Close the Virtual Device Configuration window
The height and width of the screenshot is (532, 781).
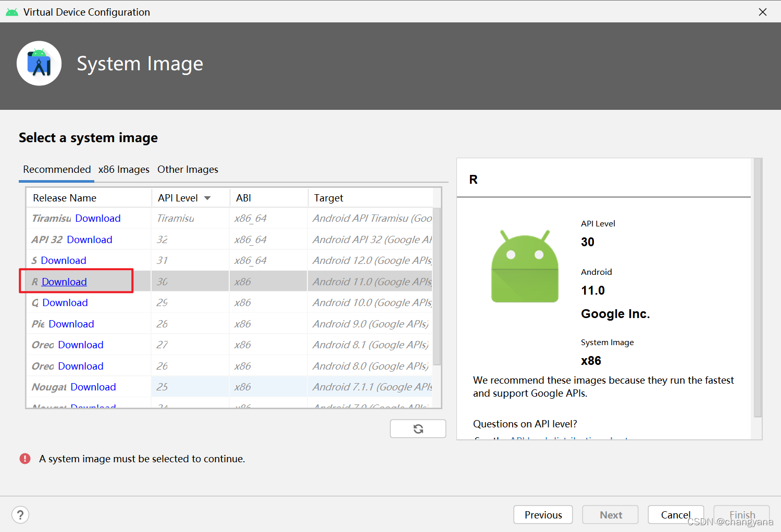pos(763,12)
